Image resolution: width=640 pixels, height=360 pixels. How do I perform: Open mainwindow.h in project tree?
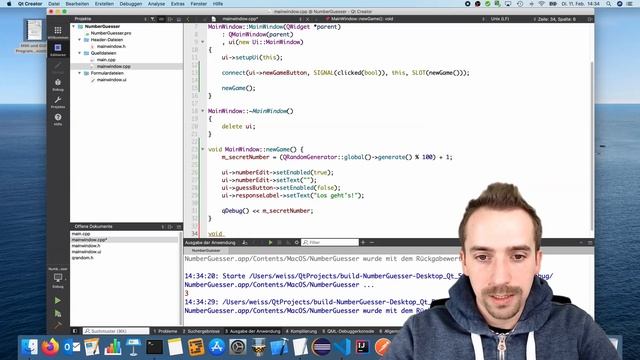pos(111,47)
